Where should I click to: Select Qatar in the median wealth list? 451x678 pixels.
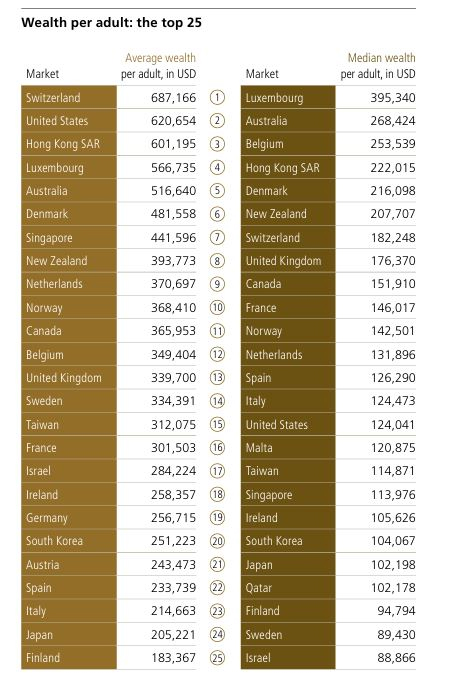pyautogui.click(x=288, y=588)
